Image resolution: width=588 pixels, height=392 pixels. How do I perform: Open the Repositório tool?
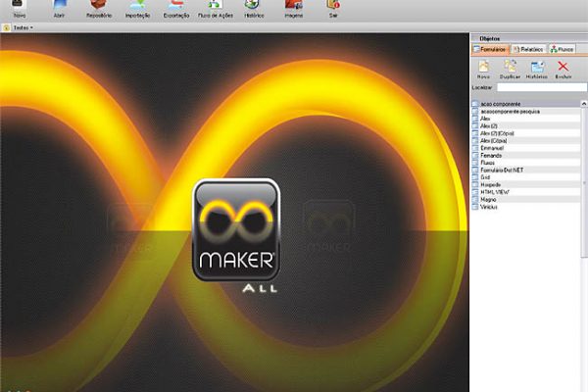click(98, 9)
